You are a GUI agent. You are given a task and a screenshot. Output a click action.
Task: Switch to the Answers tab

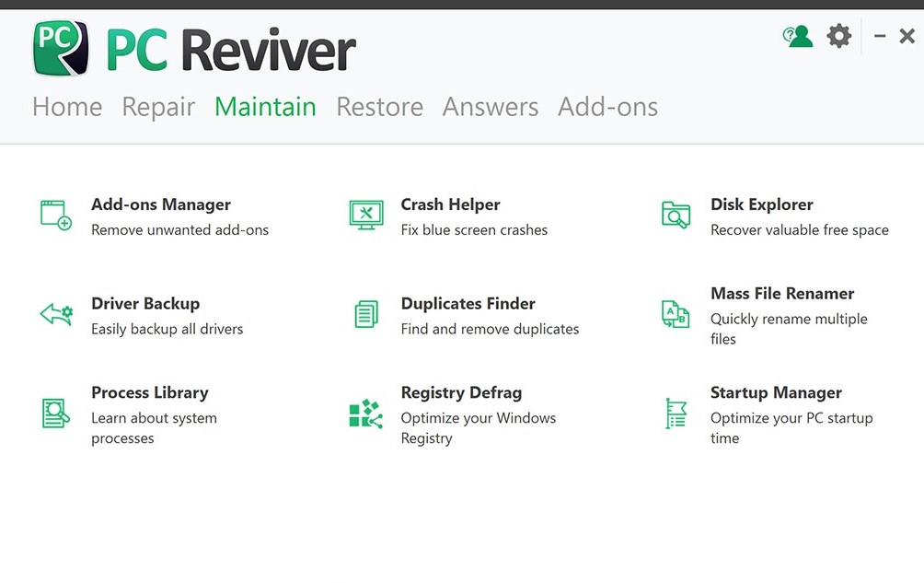[491, 107]
